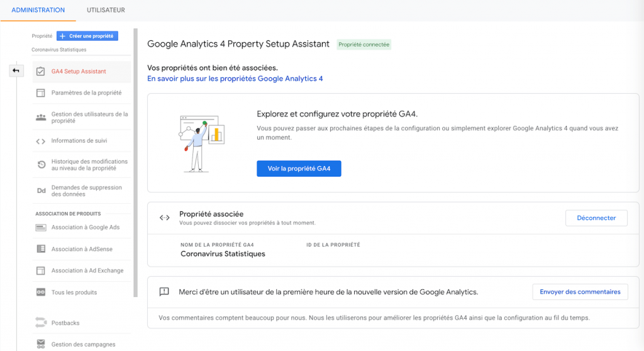Click the Dd icon for Demandes de suppression
644x351 pixels.
(x=41, y=191)
